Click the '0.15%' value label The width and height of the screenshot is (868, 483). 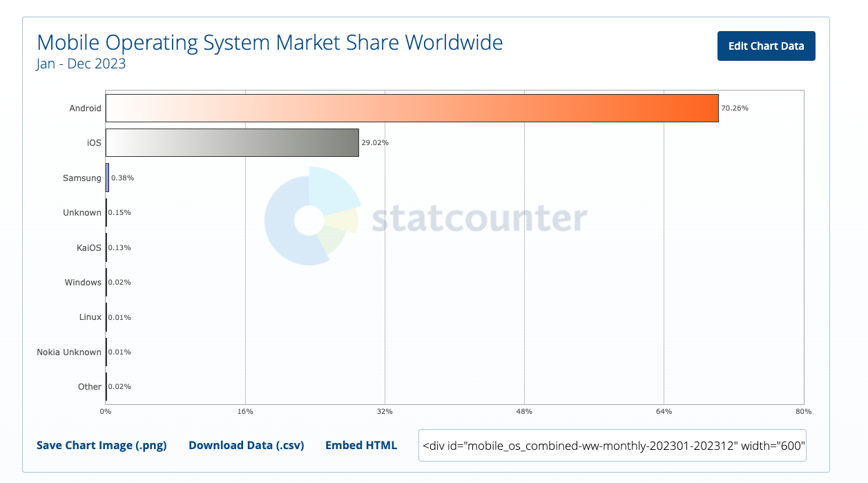[x=119, y=213]
